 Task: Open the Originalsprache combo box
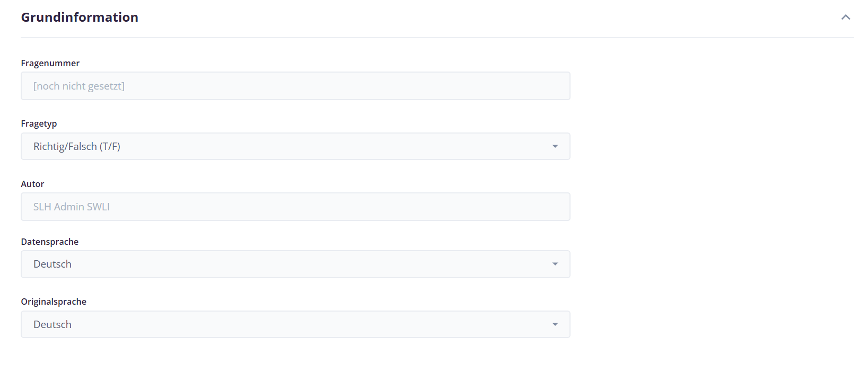(295, 324)
